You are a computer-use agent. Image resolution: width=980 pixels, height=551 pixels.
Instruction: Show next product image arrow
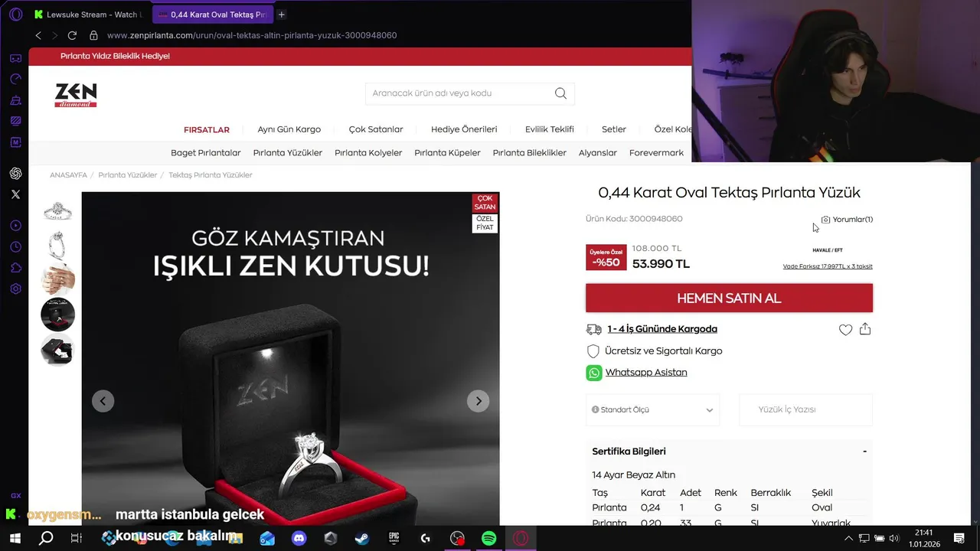click(479, 401)
